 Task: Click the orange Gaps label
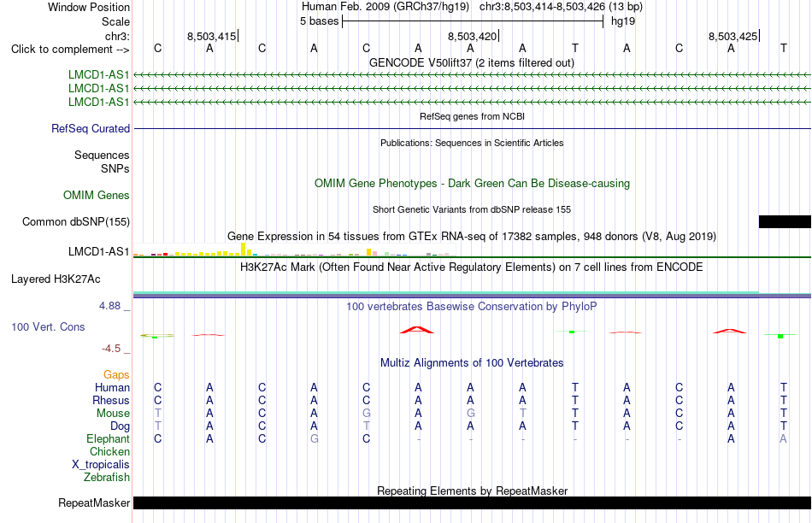116,374
